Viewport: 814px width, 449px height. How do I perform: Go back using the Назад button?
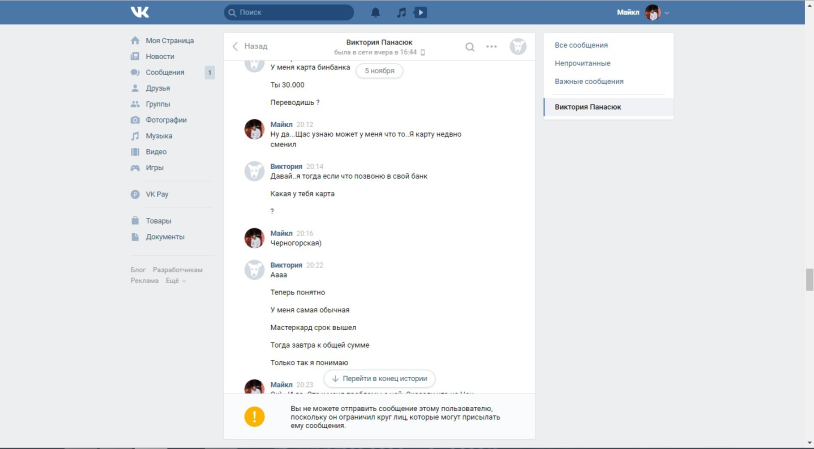(x=250, y=46)
